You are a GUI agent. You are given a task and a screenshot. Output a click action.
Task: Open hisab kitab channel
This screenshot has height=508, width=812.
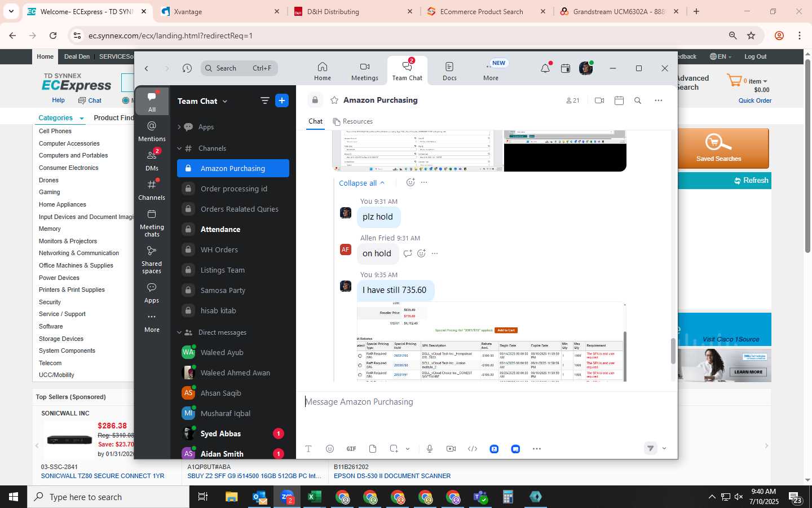pos(233,310)
